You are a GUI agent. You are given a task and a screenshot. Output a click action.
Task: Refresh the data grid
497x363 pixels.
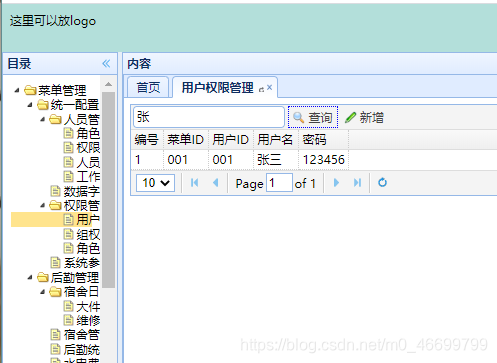point(382,182)
